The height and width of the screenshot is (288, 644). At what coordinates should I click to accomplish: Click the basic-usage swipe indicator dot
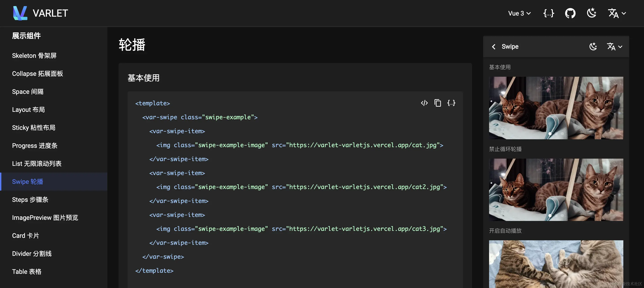pos(550,134)
